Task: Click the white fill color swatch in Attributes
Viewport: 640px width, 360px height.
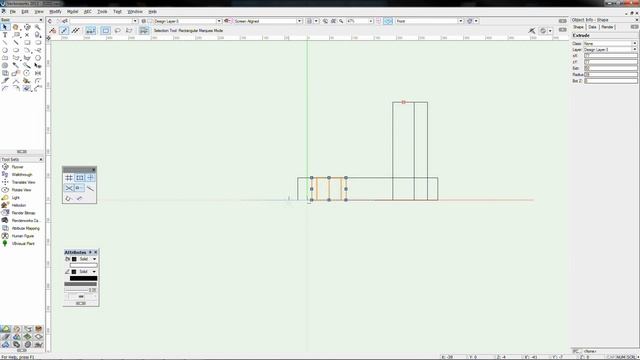Action: point(83,265)
